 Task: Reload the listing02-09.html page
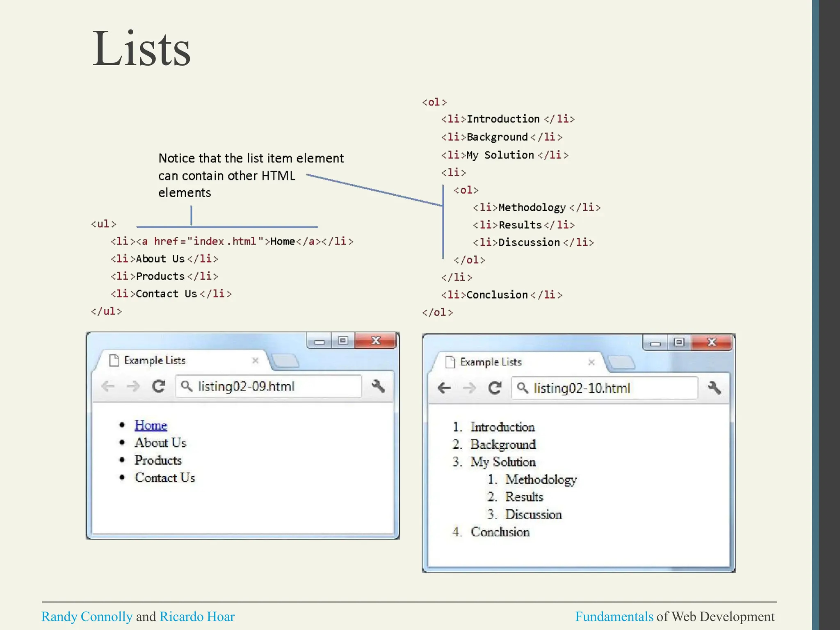159,386
